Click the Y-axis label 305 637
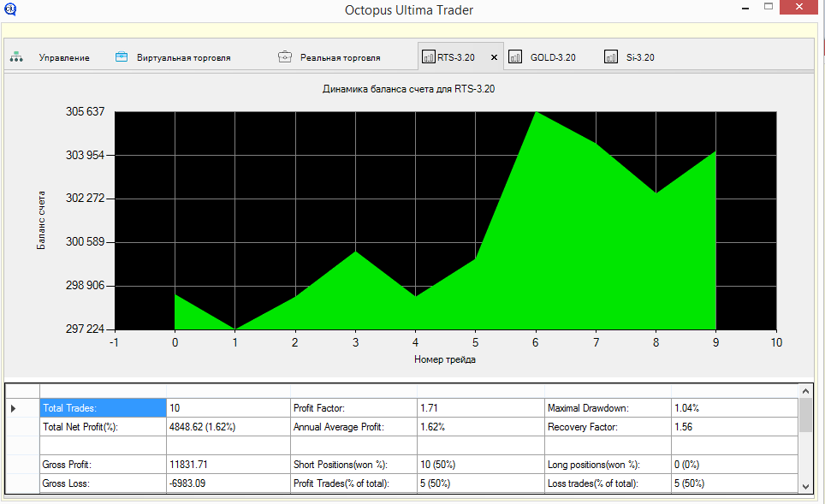825x504 pixels. (x=86, y=111)
